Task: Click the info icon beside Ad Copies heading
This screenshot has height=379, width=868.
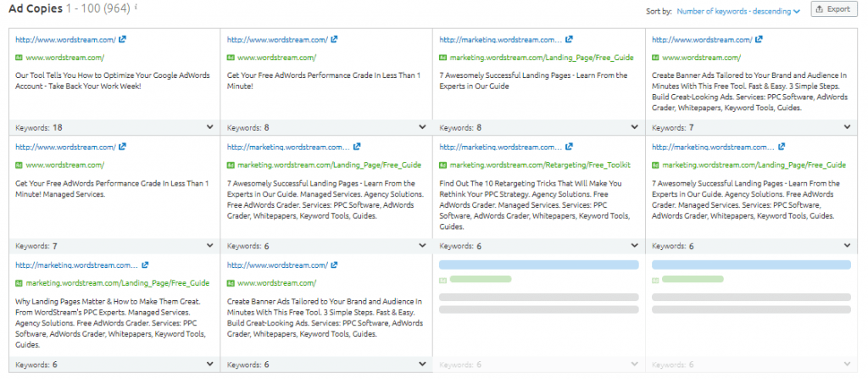Action: tap(136, 7)
